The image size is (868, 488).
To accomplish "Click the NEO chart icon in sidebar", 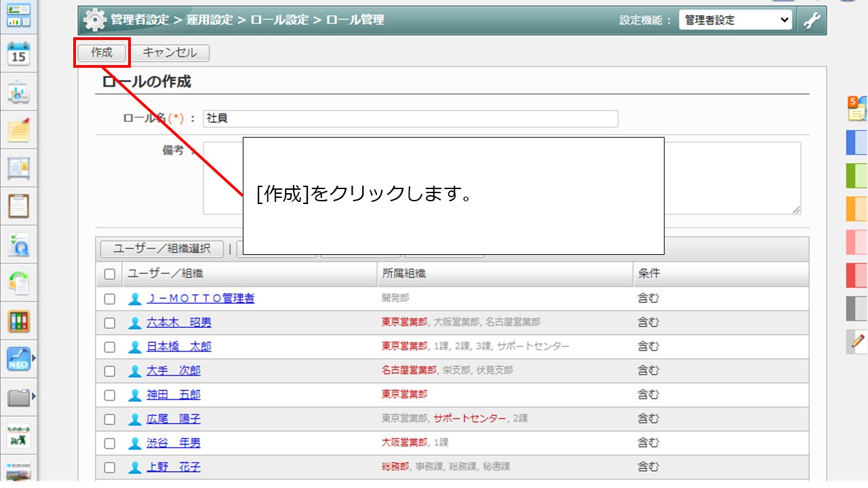I will click(x=18, y=359).
